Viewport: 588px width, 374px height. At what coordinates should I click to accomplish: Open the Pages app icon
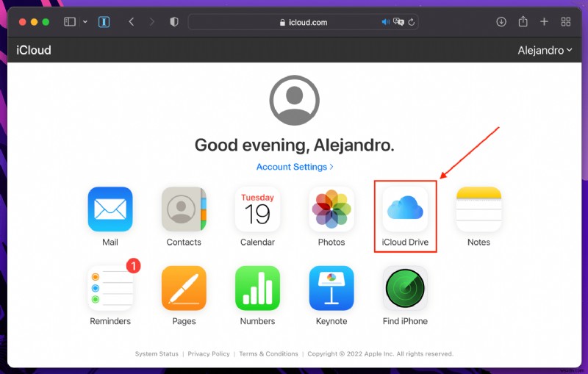click(x=184, y=288)
